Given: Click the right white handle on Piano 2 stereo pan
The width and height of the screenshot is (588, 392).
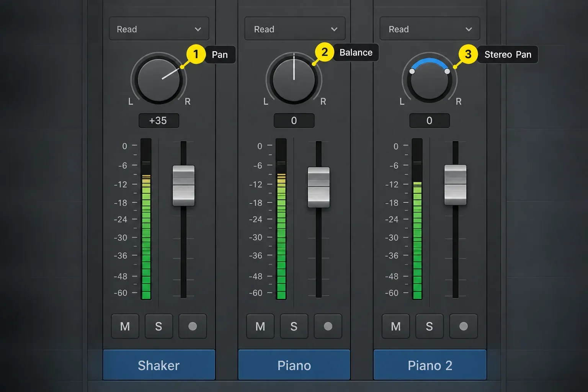Looking at the screenshot, I should [x=447, y=71].
